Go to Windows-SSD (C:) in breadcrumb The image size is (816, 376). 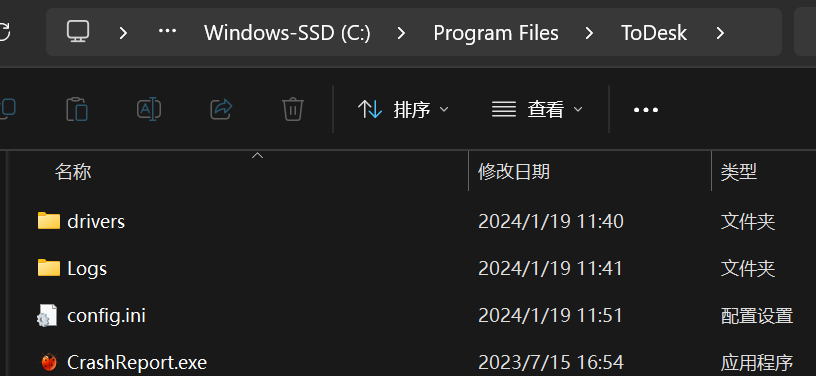[287, 33]
